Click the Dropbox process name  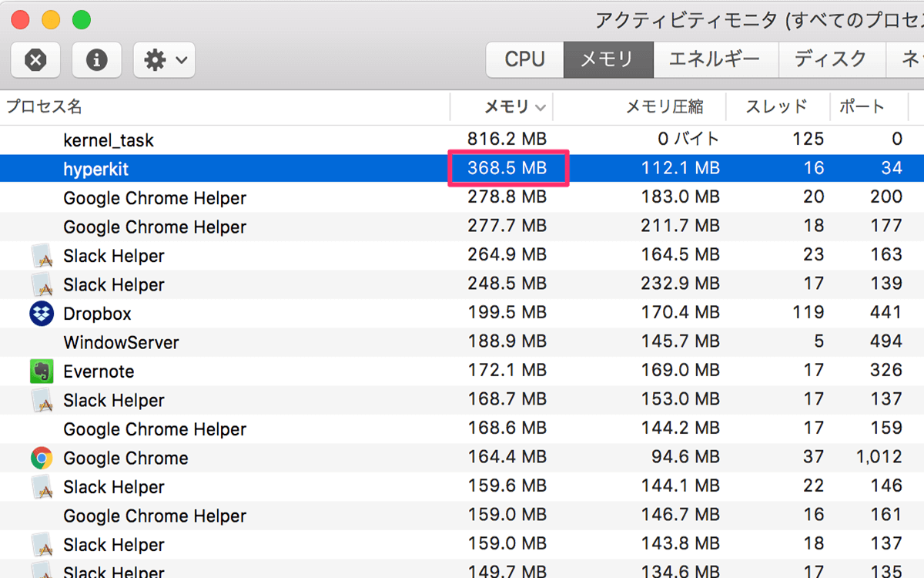[97, 314]
